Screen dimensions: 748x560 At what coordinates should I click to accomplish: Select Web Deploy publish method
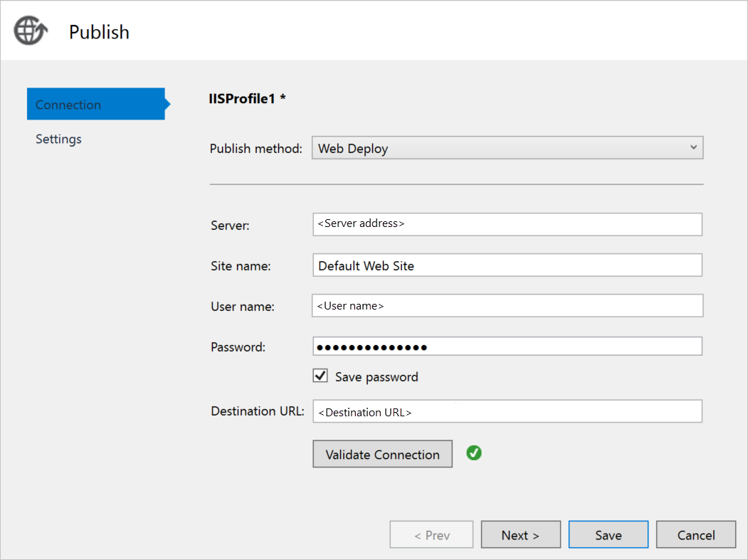tap(507, 147)
